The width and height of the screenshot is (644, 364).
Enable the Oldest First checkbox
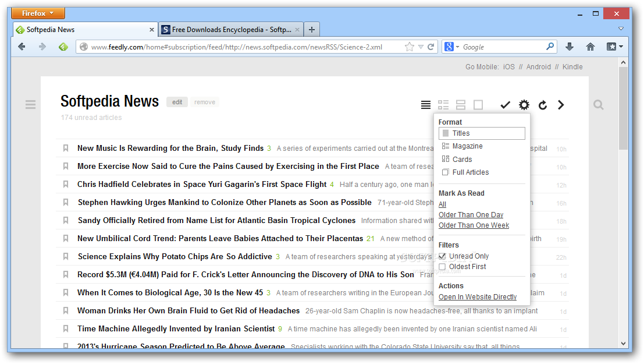tap(442, 267)
